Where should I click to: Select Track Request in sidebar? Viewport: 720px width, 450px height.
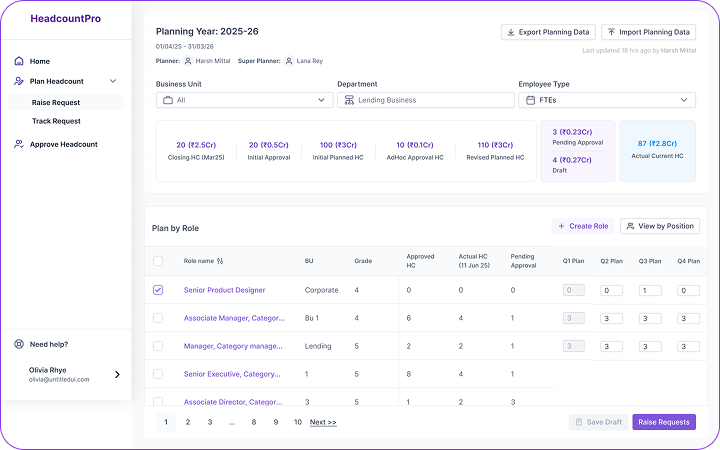click(56, 121)
